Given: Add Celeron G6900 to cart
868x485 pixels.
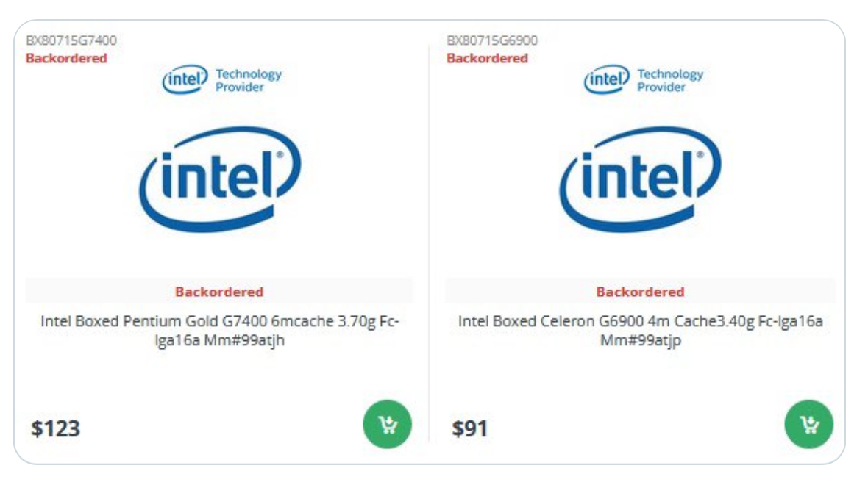Looking at the screenshot, I should coord(808,425).
